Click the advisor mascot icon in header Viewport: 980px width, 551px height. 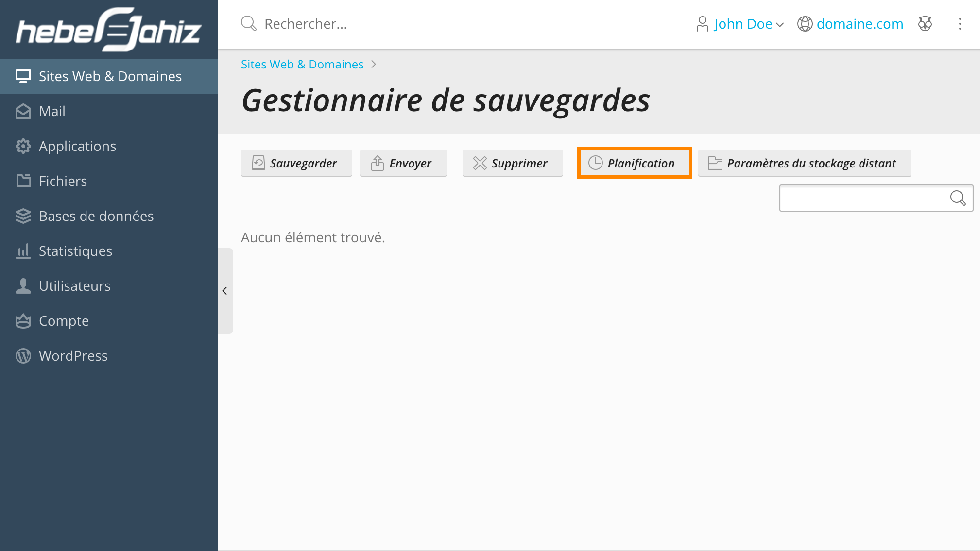(925, 23)
